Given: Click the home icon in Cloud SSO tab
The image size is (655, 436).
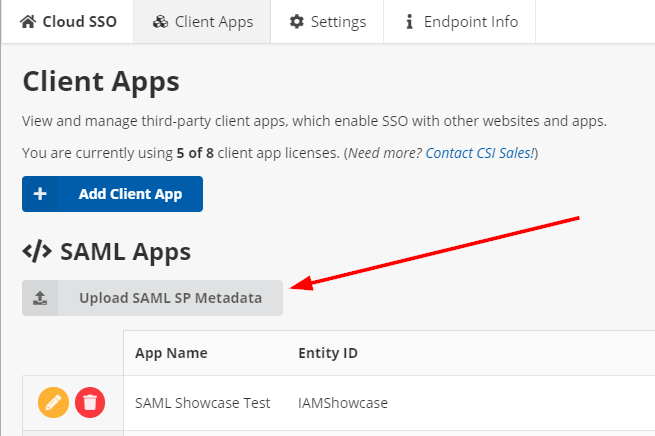Looking at the screenshot, I should pos(28,21).
